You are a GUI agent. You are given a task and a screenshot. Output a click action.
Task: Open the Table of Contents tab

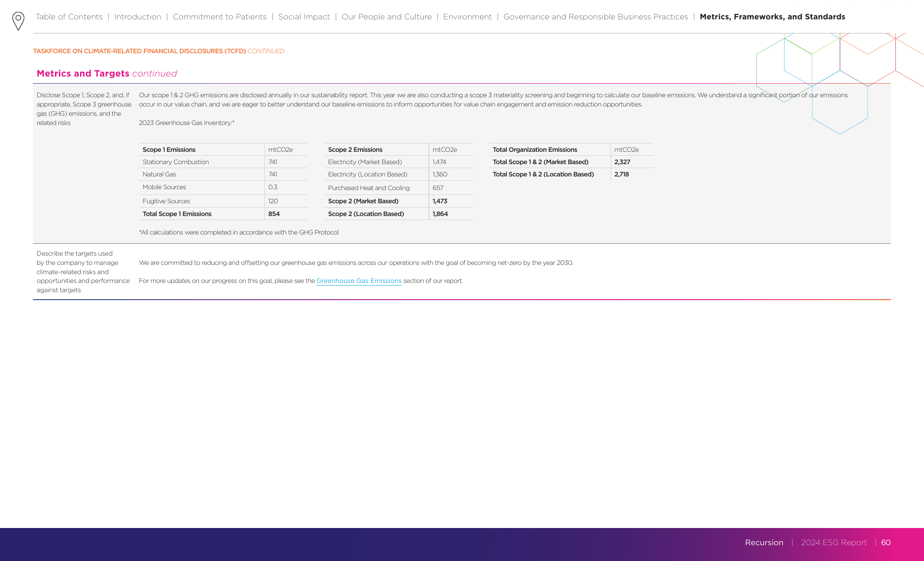pos(69,17)
